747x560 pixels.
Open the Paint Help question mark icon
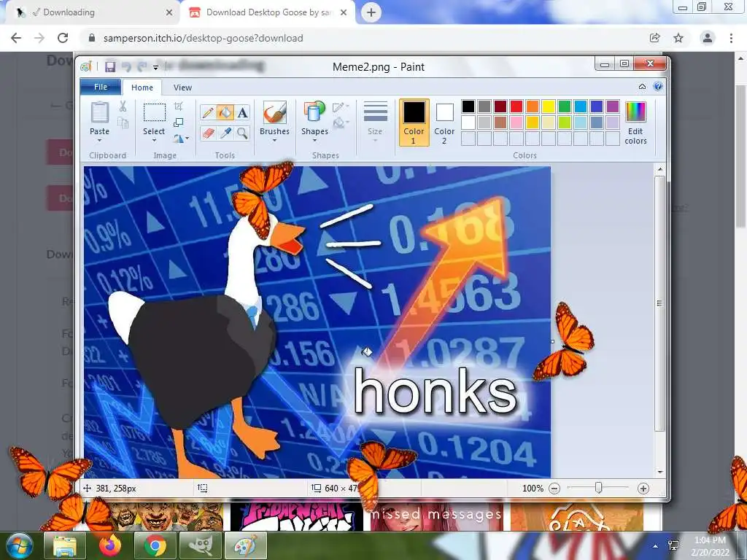coord(658,86)
